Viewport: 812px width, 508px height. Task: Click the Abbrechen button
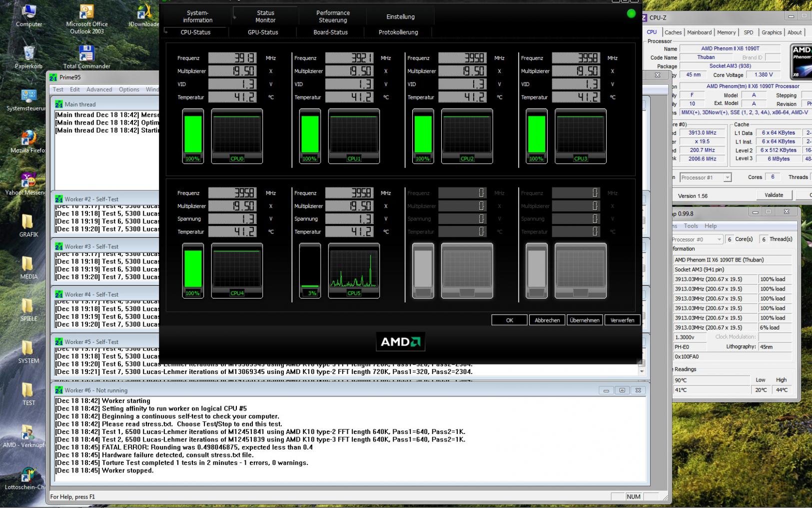click(547, 320)
